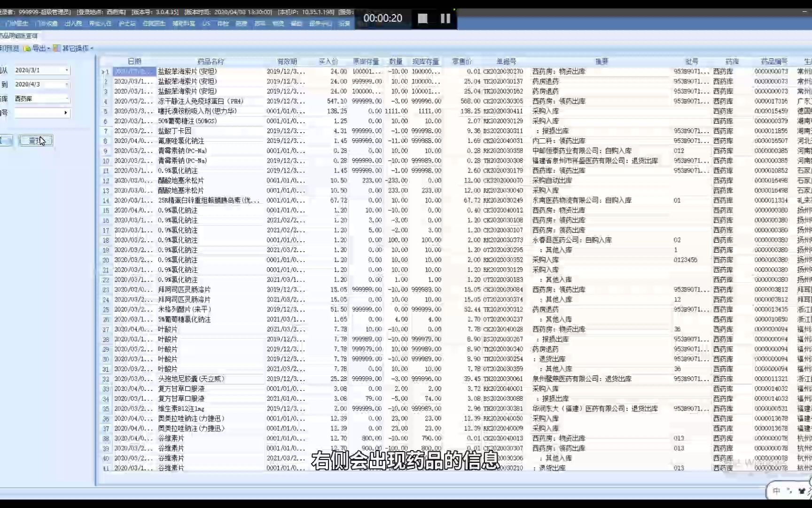Image resolution: width=812 pixels, height=508 pixels.
Task: Click the 查找 search button
Action: tap(36, 140)
